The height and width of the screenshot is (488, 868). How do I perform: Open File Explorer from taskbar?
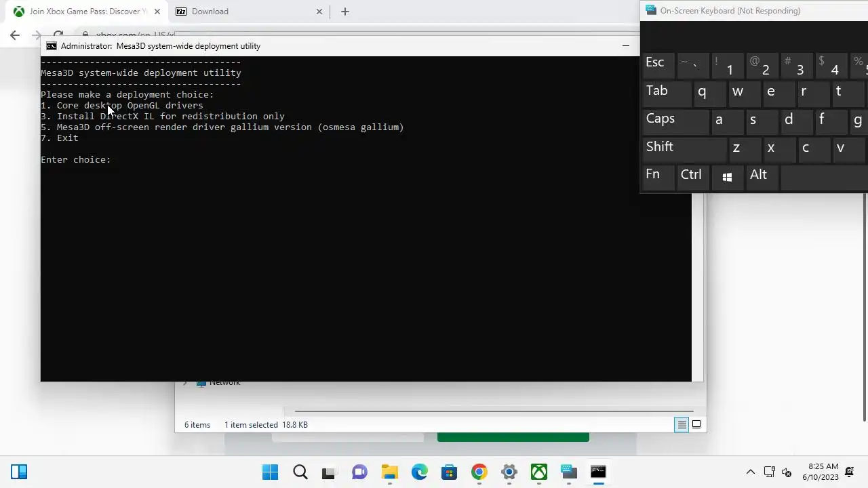pyautogui.click(x=389, y=472)
